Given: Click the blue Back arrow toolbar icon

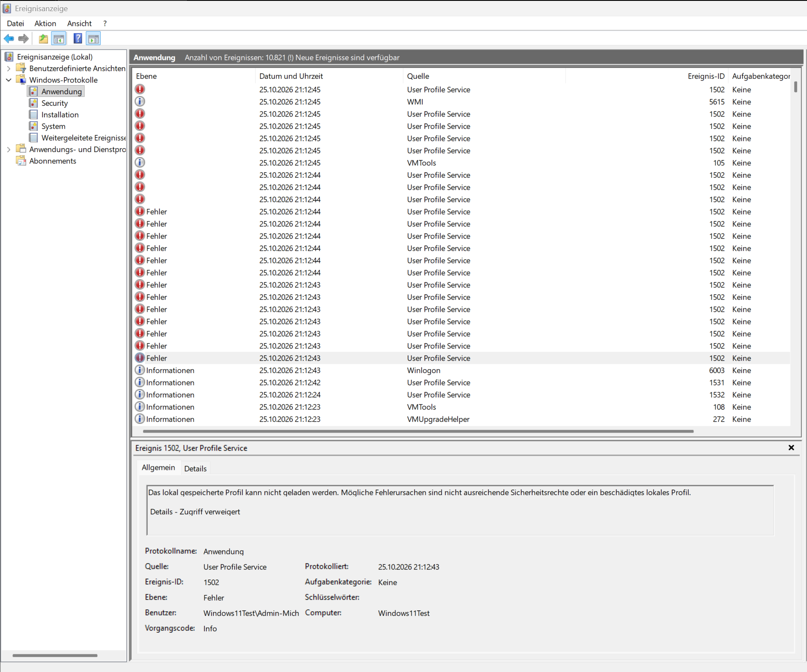Looking at the screenshot, I should click(9, 39).
